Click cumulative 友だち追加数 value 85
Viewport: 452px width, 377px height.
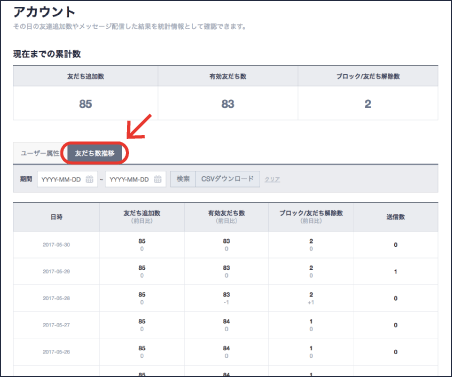85,104
